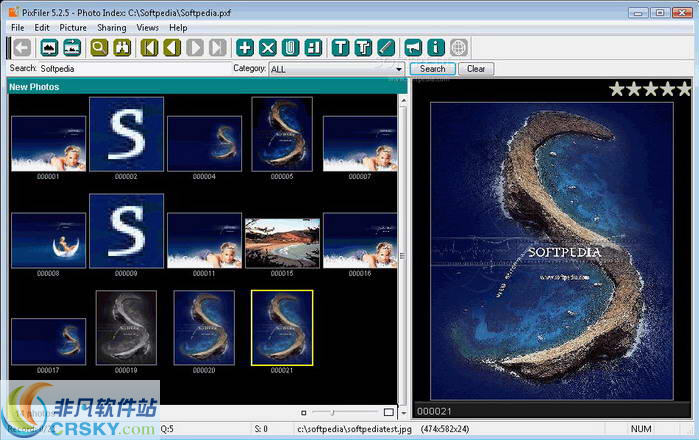Click the Search text field containing Softpedia

coord(134,69)
